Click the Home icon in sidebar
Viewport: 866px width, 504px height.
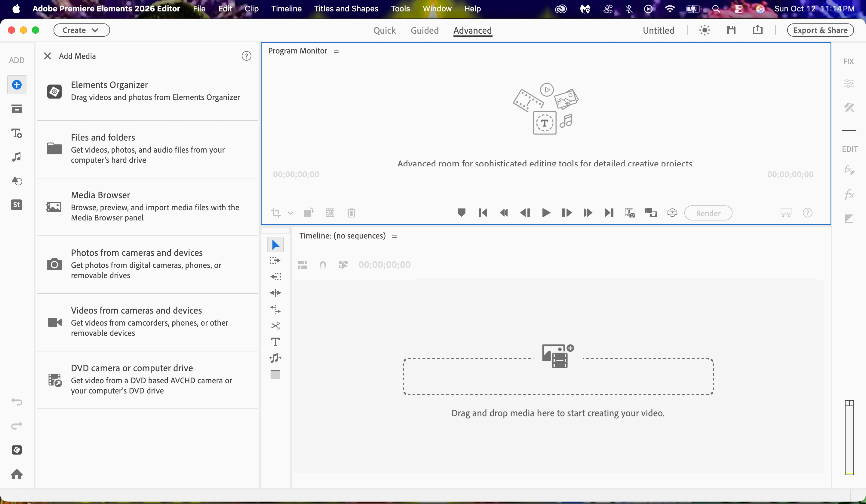click(17, 474)
